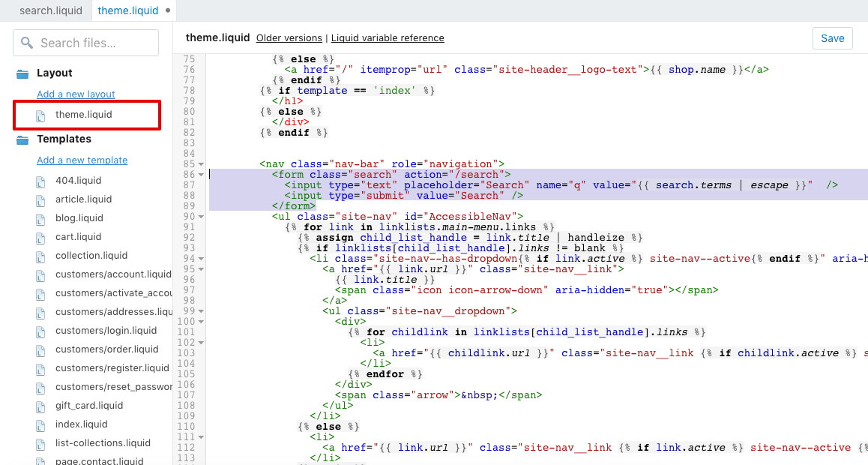The width and height of the screenshot is (868, 465).
Task: Open index.liquid template file
Action: point(82,424)
